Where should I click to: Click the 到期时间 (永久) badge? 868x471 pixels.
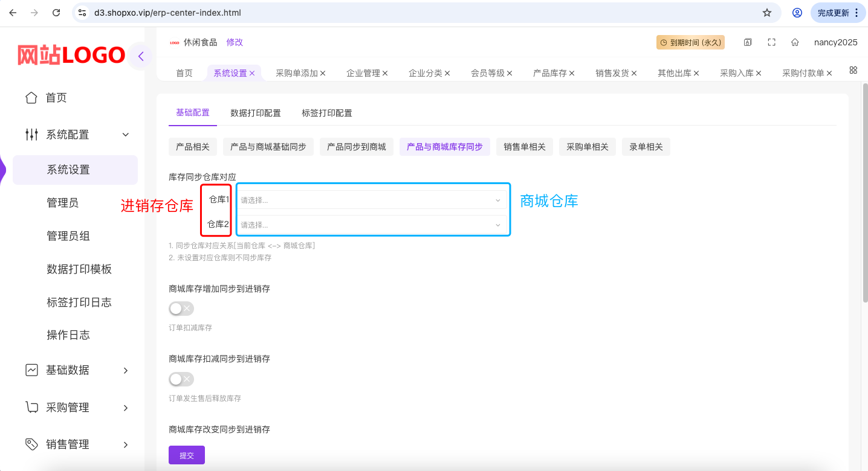click(x=690, y=42)
